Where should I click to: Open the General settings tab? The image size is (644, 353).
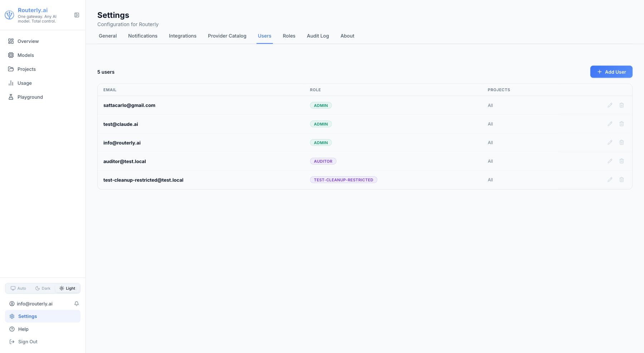tap(108, 36)
